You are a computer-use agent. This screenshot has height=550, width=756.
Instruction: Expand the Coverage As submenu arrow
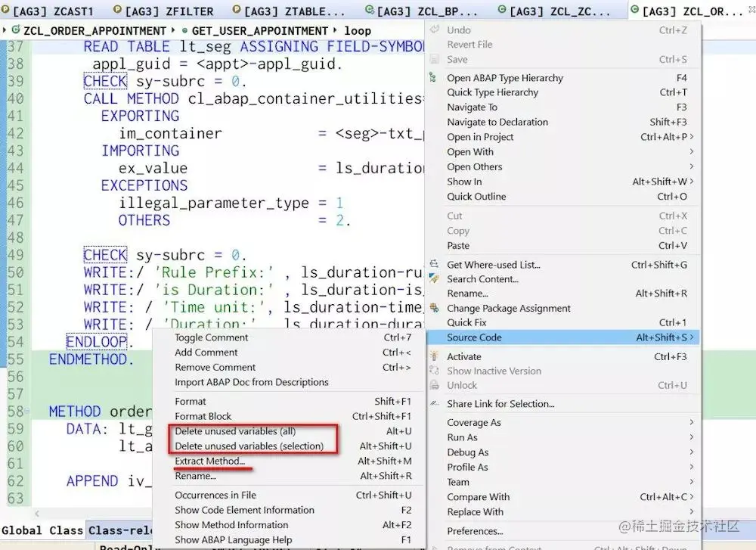692,422
